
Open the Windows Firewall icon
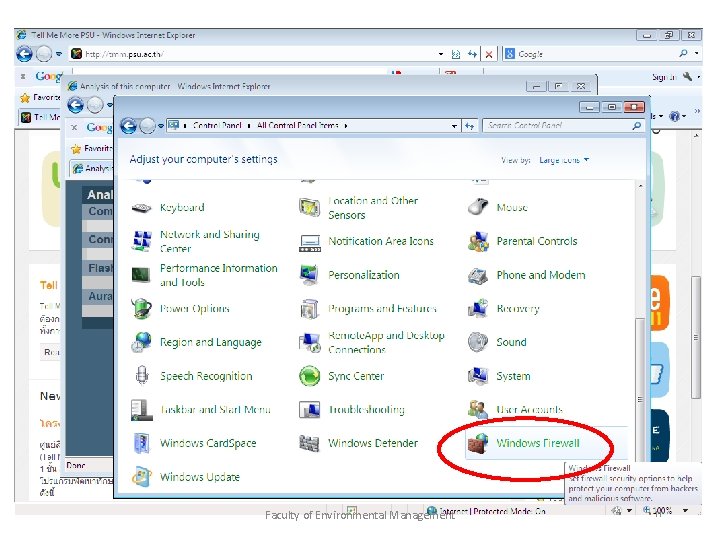478,443
